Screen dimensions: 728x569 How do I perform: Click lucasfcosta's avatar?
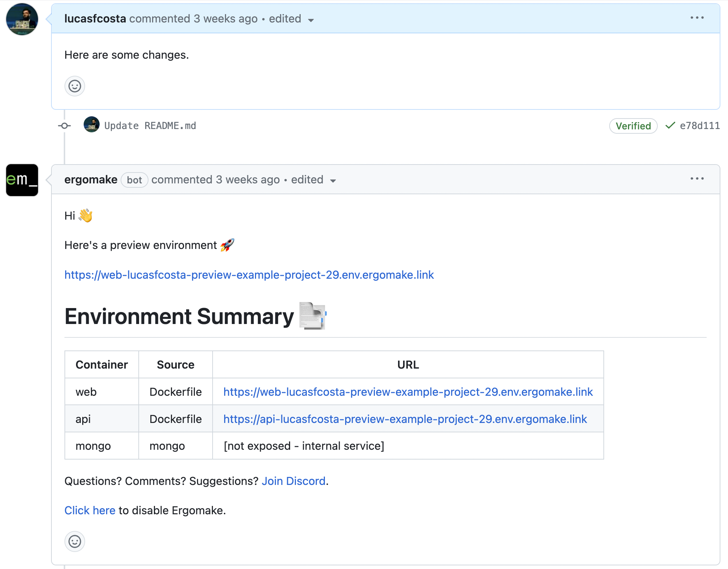pyautogui.click(x=22, y=19)
